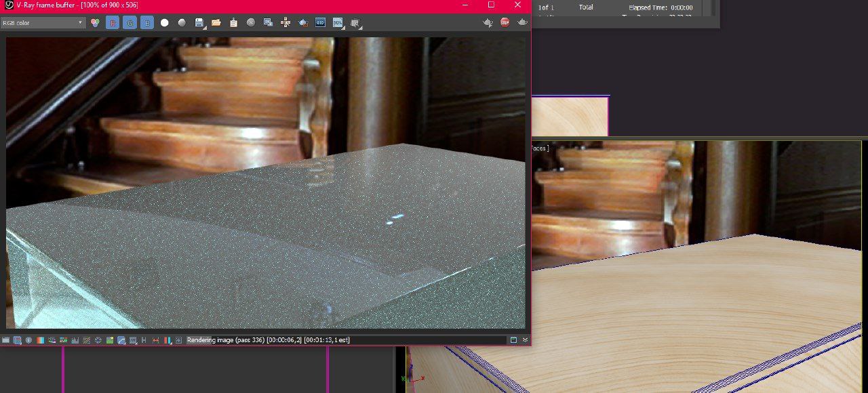
Task: Switch to alpha channel white circle
Action: coord(165,22)
